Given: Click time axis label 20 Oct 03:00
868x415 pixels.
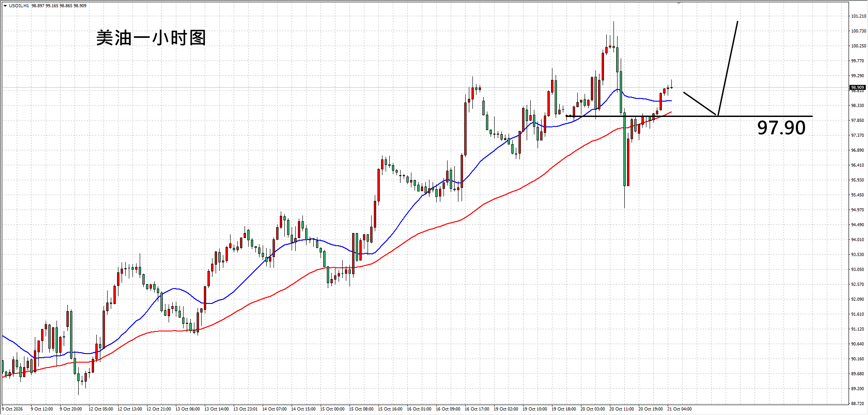Looking at the screenshot, I should (593, 409).
